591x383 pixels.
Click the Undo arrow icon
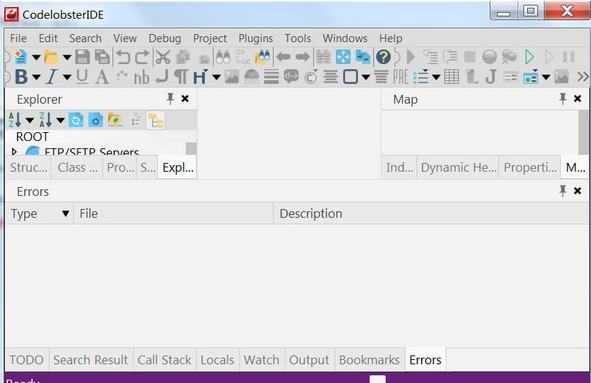tap(122, 57)
